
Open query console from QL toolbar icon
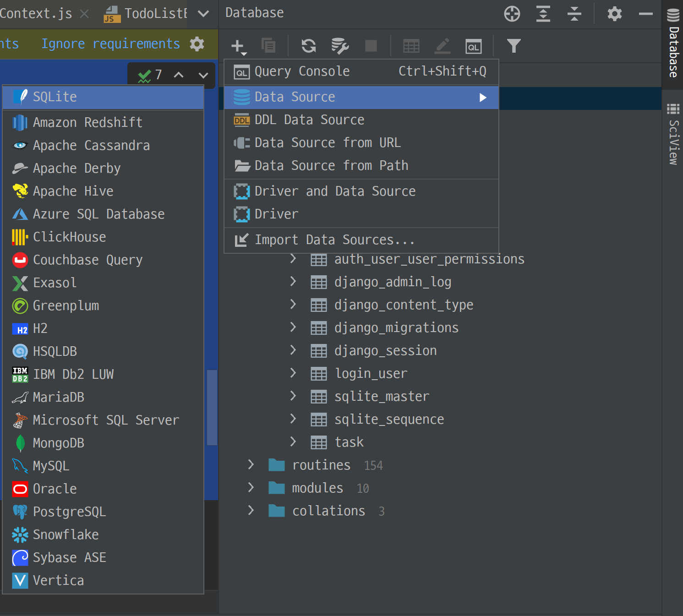(474, 46)
